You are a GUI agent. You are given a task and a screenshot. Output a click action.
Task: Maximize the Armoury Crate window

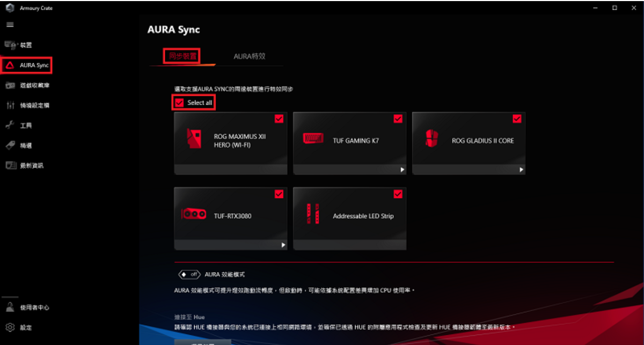pyautogui.click(x=614, y=8)
